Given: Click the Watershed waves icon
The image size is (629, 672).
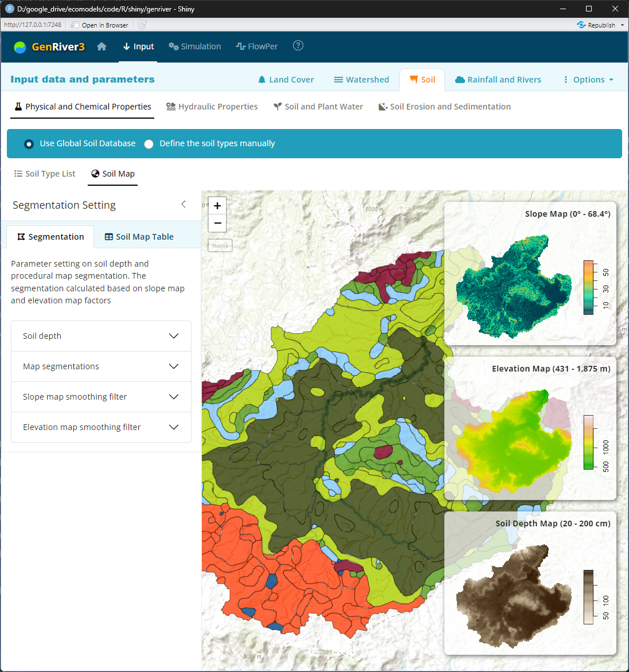Looking at the screenshot, I should 338,80.
